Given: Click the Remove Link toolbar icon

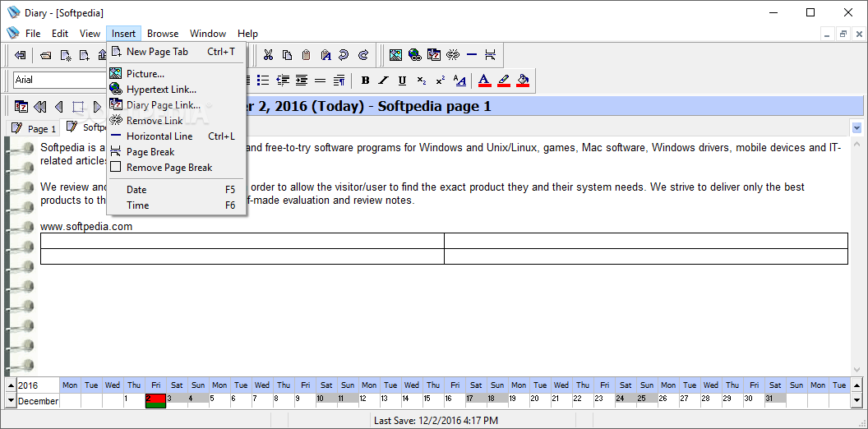Looking at the screenshot, I should pos(453,55).
